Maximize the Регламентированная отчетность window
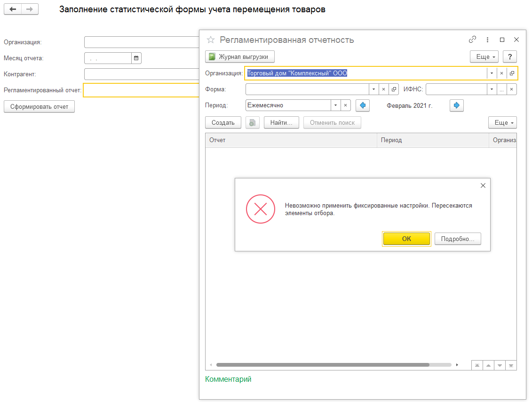 coord(502,40)
